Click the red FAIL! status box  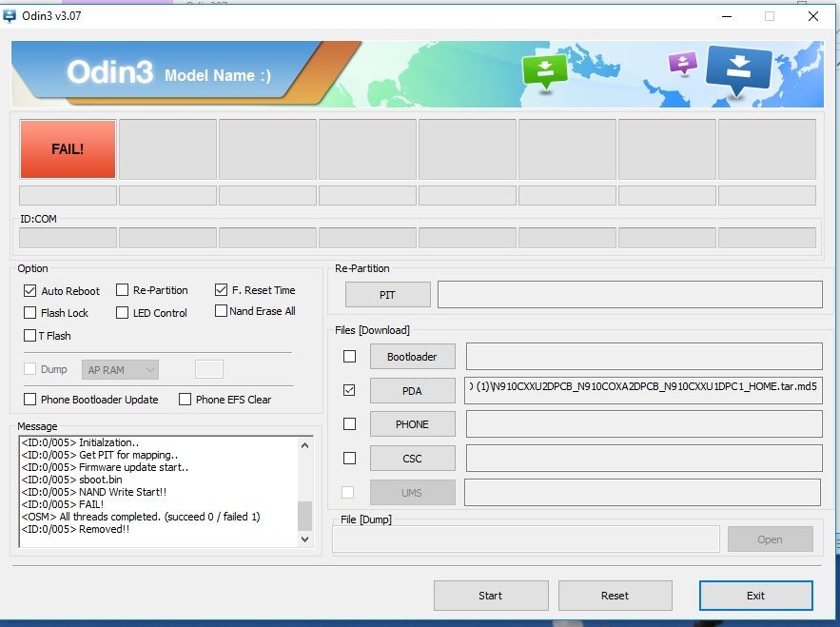[68, 149]
